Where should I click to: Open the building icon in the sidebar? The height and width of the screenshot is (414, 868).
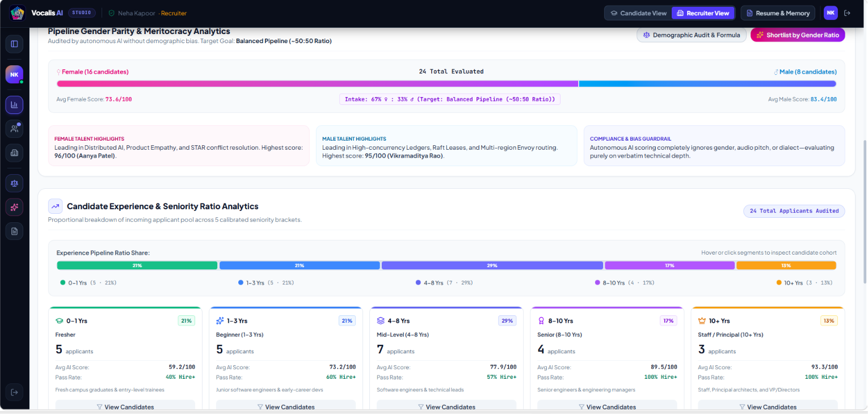pos(14,153)
